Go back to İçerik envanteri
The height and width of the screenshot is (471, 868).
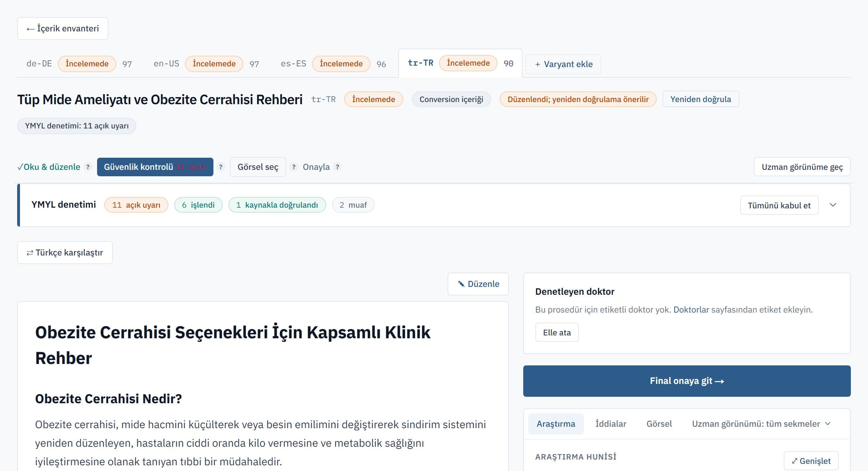point(62,29)
